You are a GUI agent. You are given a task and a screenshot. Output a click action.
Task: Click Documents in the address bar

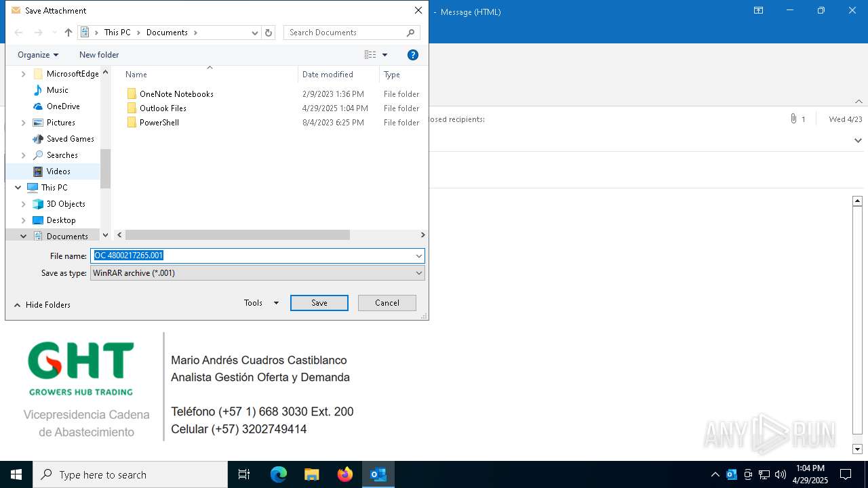(167, 33)
